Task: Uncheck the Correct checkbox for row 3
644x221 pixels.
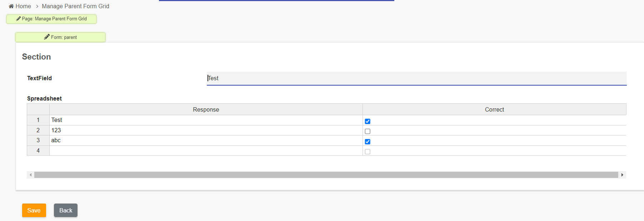Action: (368, 142)
